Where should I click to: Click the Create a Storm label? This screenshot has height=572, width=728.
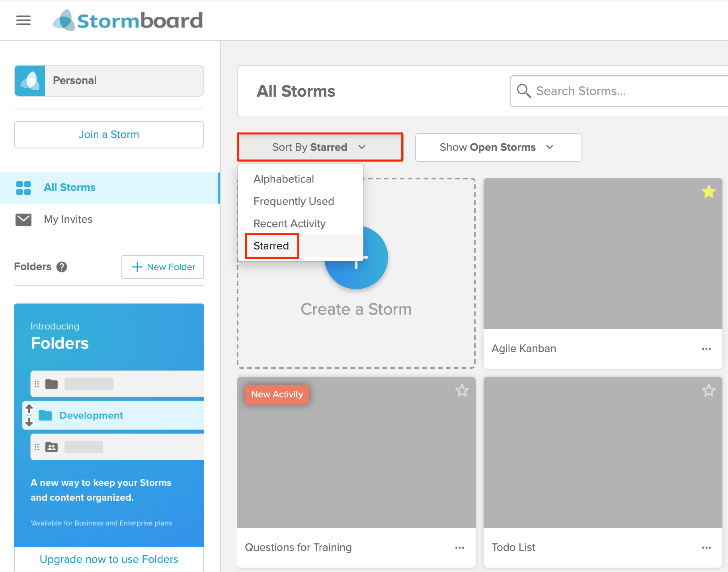356,309
